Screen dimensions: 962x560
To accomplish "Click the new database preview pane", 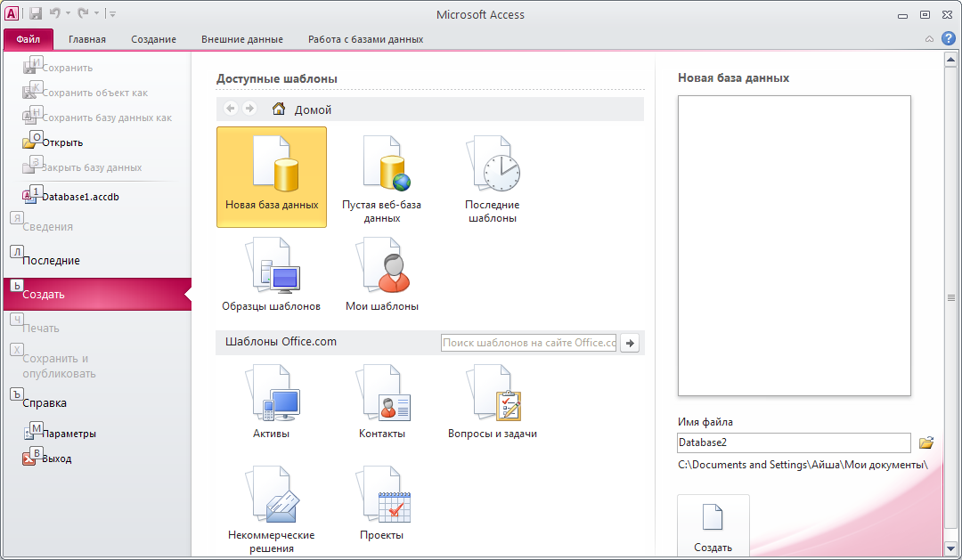I will pyautogui.click(x=794, y=246).
